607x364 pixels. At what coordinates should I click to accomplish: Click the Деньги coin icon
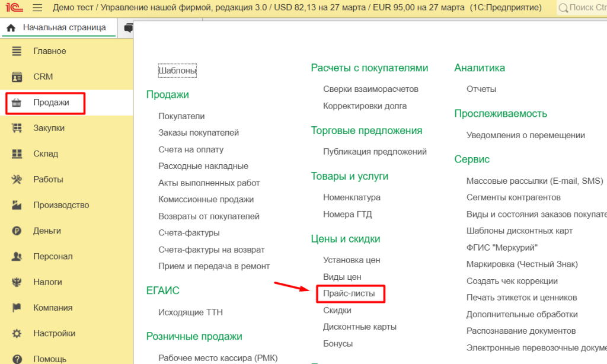point(17,231)
